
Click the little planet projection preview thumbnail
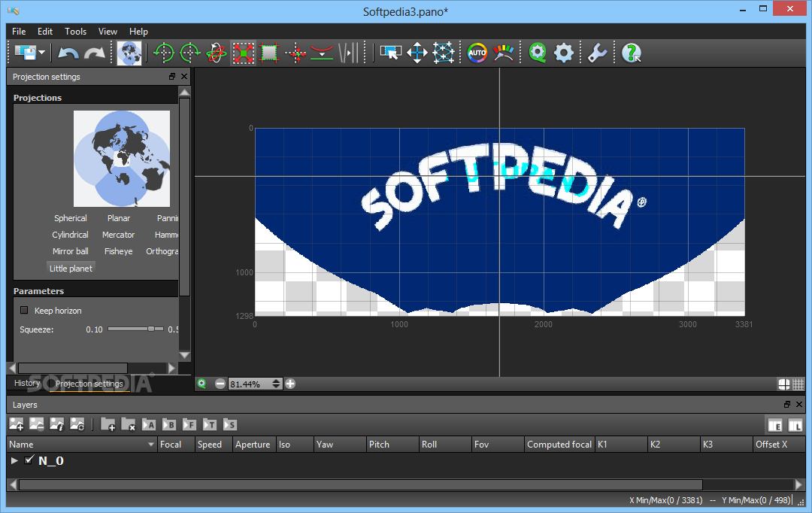pos(122,159)
